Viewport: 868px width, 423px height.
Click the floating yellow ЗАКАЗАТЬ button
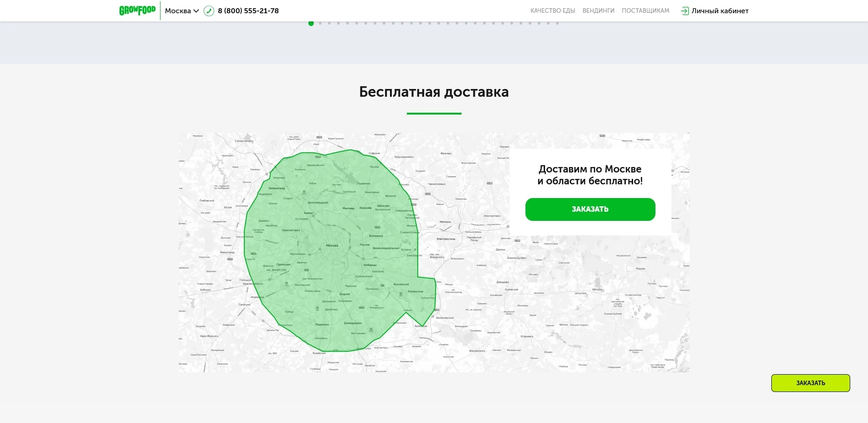click(x=810, y=383)
